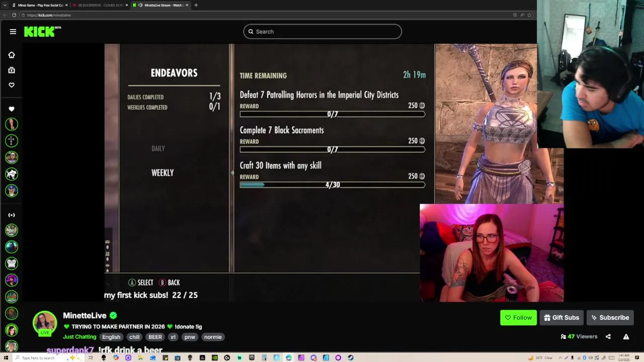Click the pnw tag
Image resolution: width=644 pixels, height=362 pixels.
pyautogui.click(x=190, y=337)
